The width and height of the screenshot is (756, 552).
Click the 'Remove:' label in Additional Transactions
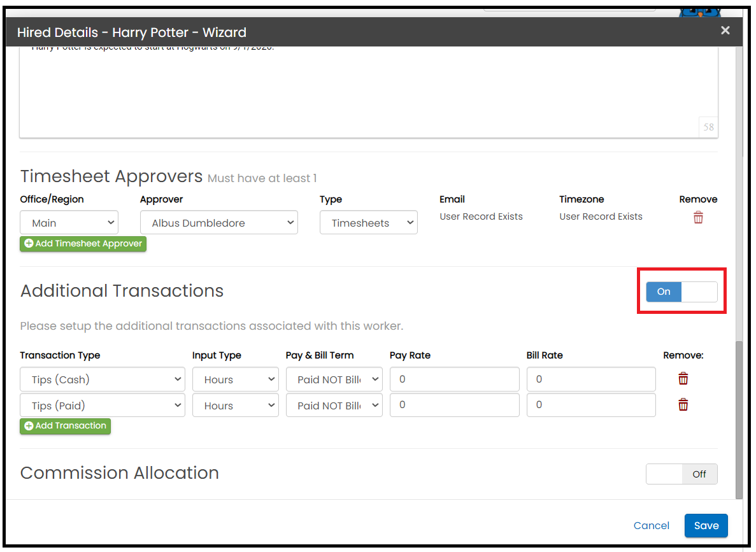[x=683, y=355]
